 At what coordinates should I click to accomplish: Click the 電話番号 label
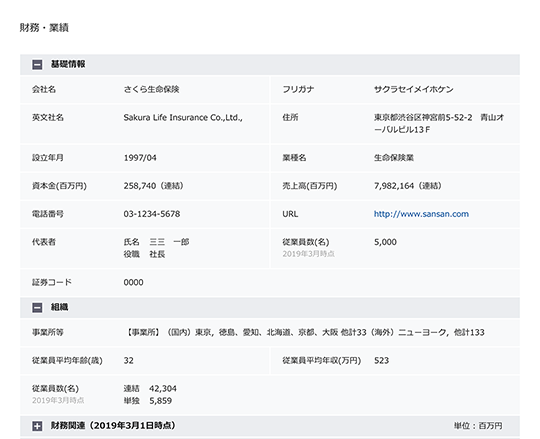coord(48,214)
